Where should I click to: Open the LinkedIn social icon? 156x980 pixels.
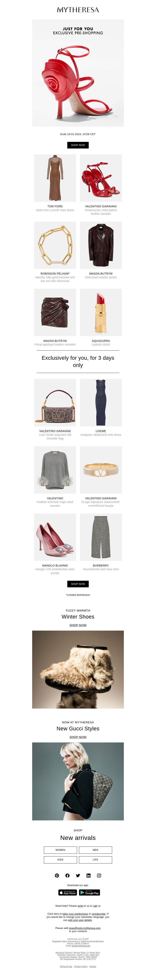click(89, 875)
